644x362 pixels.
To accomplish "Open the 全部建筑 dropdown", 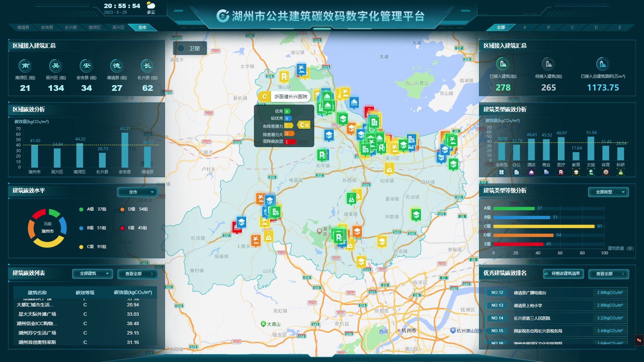I will (92, 274).
